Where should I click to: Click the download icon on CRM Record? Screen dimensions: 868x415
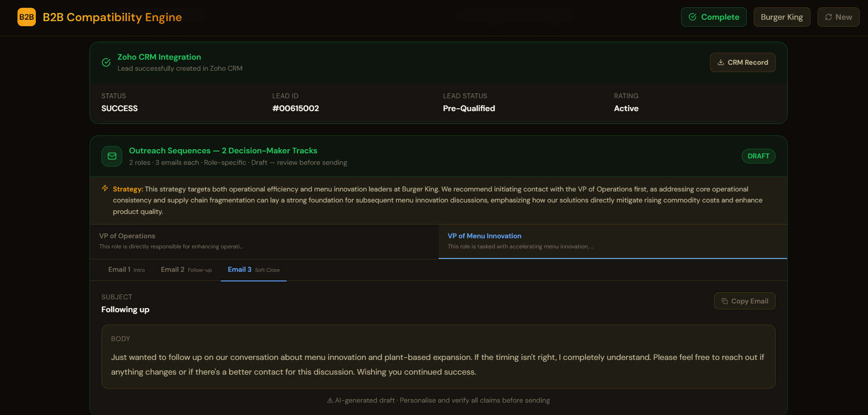pos(721,62)
